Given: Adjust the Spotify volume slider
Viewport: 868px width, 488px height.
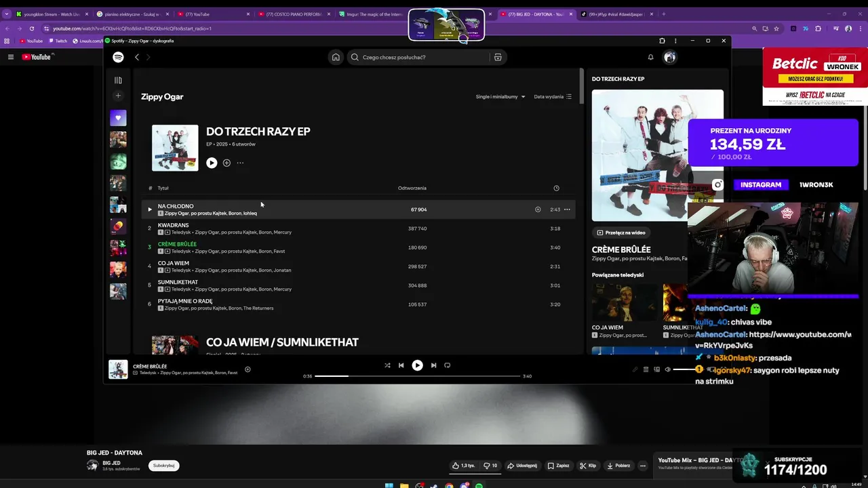Looking at the screenshot, I should pyautogui.click(x=686, y=369).
